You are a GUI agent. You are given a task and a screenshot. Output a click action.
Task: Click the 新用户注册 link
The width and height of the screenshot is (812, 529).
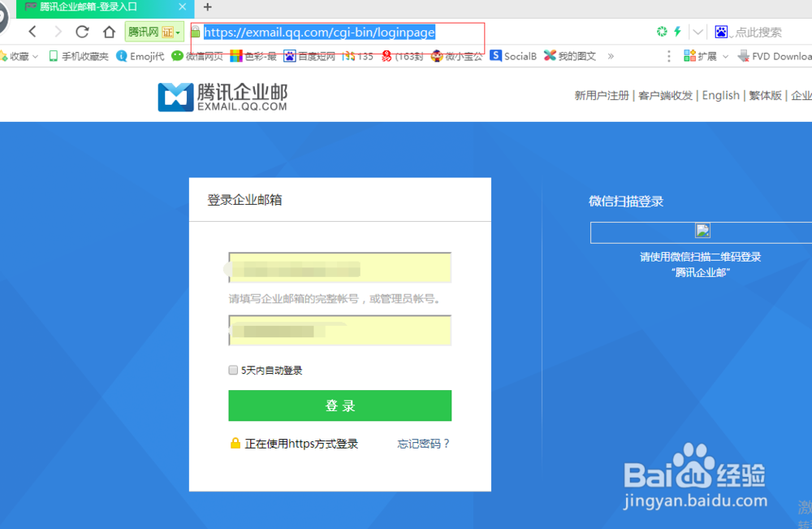[602, 95]
